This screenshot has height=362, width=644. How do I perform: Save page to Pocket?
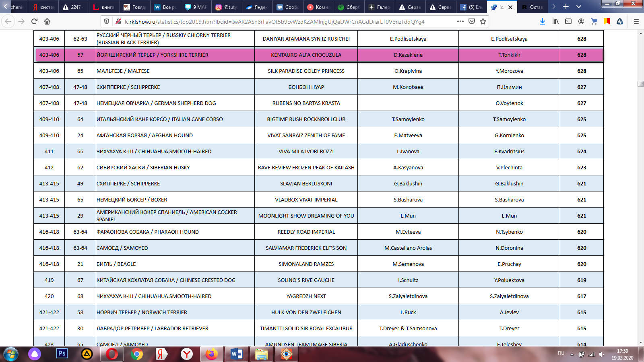click(x=472, y=21)
